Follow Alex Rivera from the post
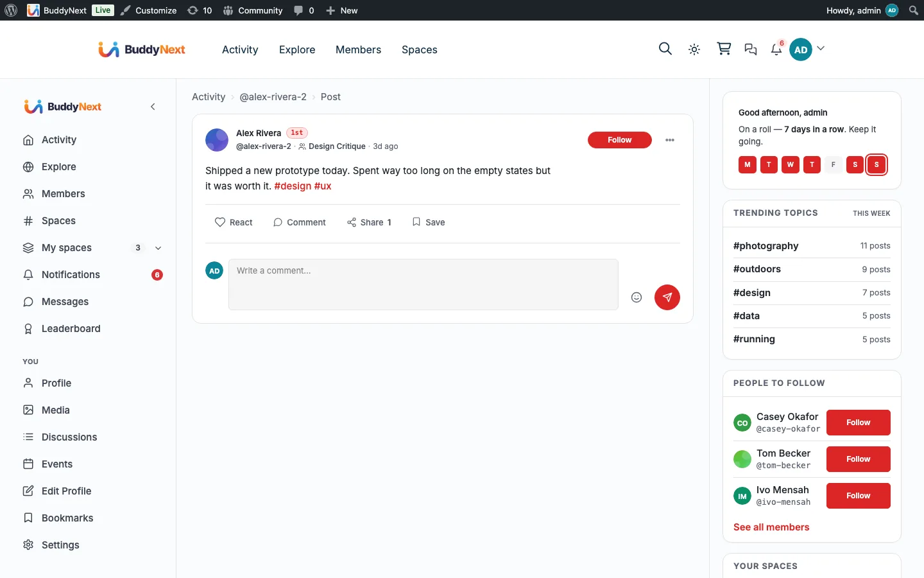This screenshot has height=578, width=924. (x=620, y=140)
